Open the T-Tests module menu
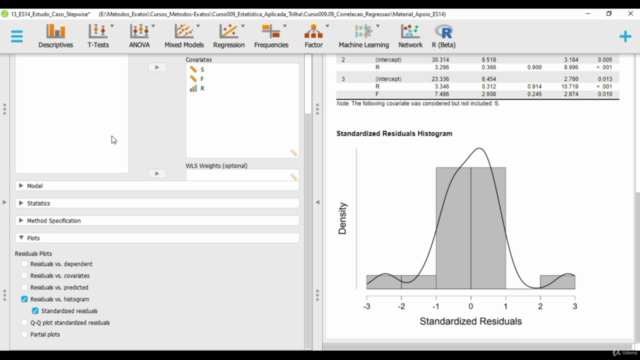Viewport: 640px width, 360px height. click(x=98, y=36)
